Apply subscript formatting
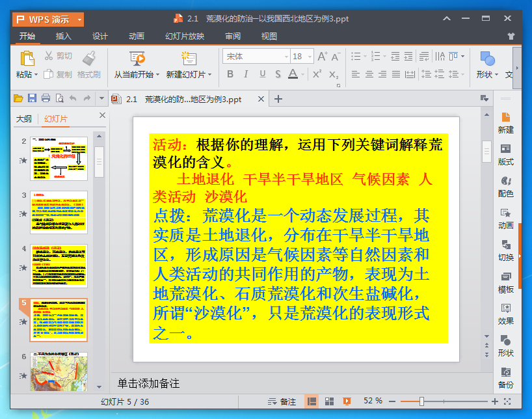 334,74
